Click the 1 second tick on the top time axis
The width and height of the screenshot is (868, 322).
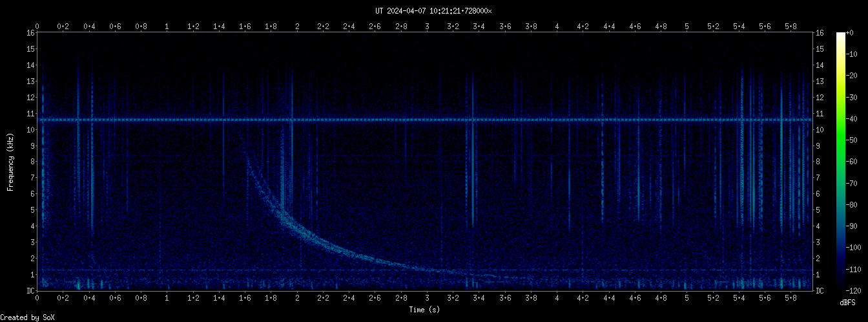coord(167,27)
